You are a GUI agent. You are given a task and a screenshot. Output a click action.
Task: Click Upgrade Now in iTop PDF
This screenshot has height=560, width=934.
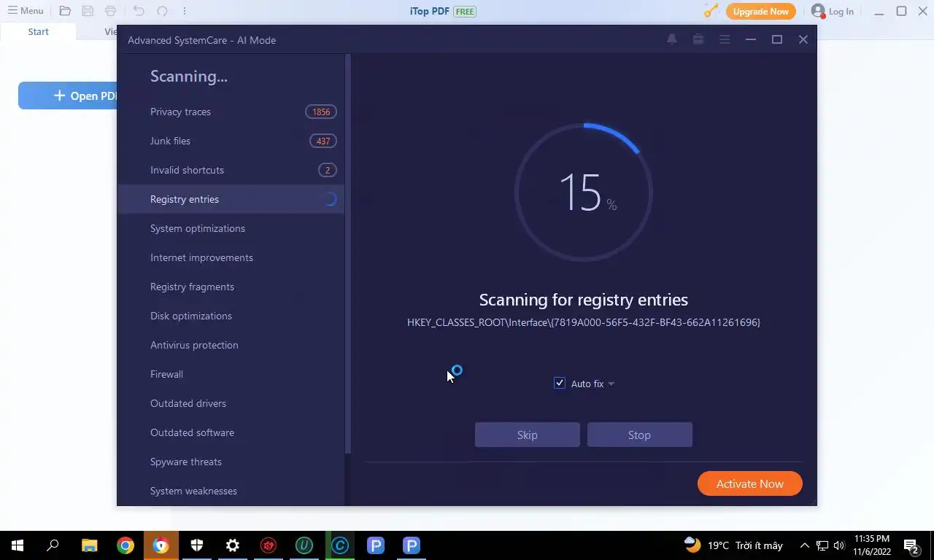tap(761, 11)
